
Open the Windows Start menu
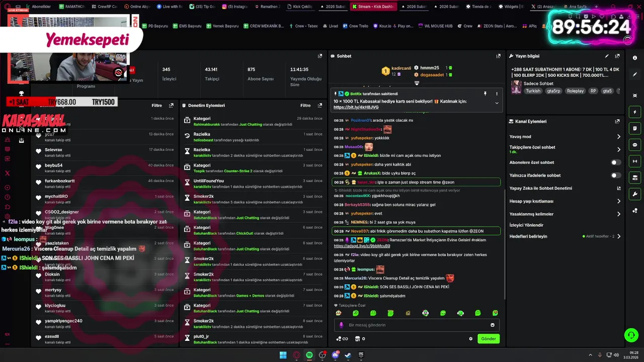pos(283,355)
